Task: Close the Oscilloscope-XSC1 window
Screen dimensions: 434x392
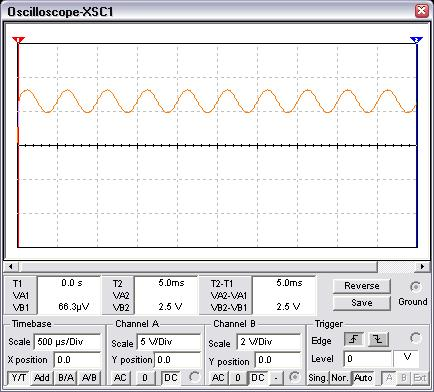Action: (x=421, y=10)
